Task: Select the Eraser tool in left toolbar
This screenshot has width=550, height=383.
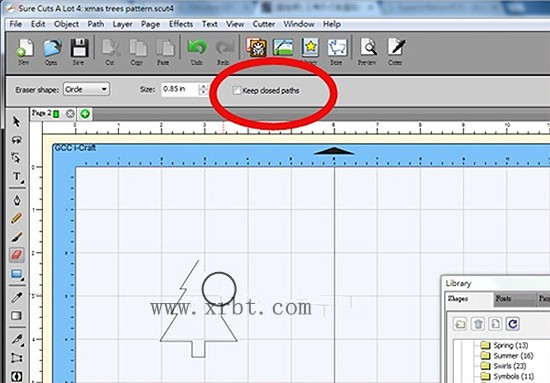Action: pyautogui.click(x=16, y=255)
